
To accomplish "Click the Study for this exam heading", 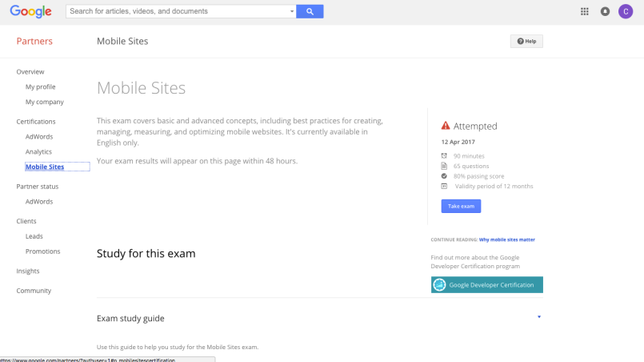I will tap(146, 253).
